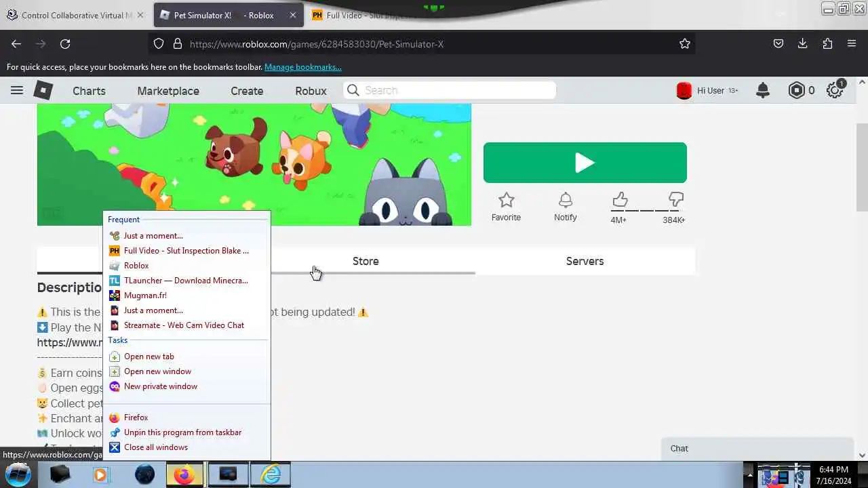The width and height of the screenshot is (868, 488).
Task: Open the Servers tab of the game
Action: click(585, 261)
